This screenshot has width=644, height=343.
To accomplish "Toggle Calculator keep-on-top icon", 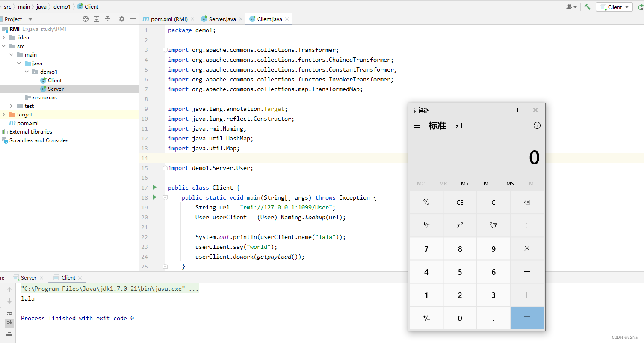I will tap(459, 125).
